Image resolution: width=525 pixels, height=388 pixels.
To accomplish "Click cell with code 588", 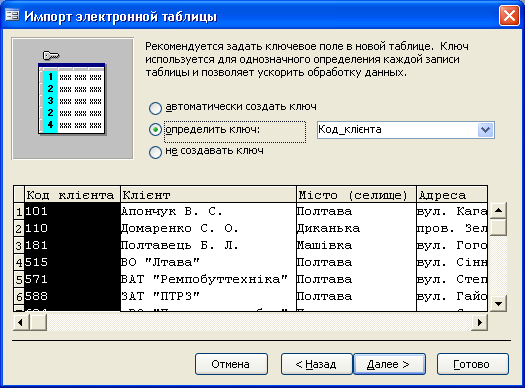I will 72,296.
